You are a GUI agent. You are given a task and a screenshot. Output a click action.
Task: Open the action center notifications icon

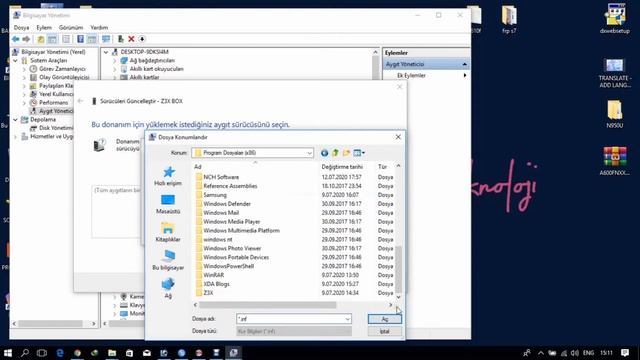pyautogui.click(x=625, y=353)
